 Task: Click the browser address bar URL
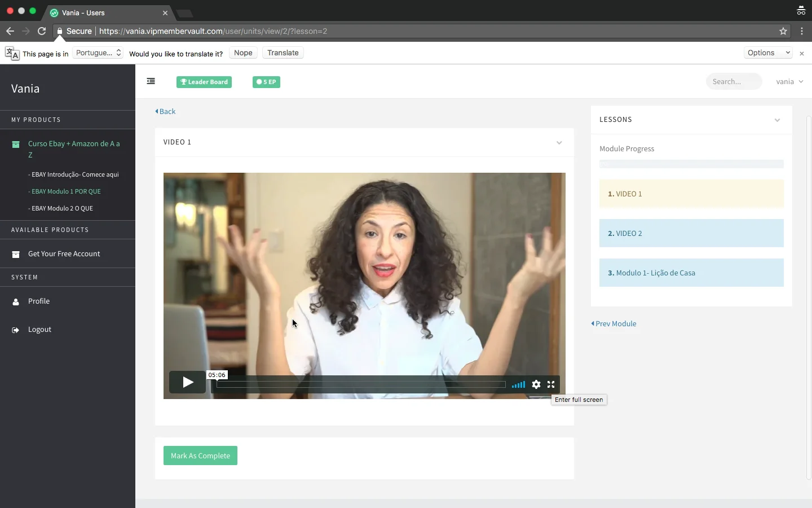[213, 31]
